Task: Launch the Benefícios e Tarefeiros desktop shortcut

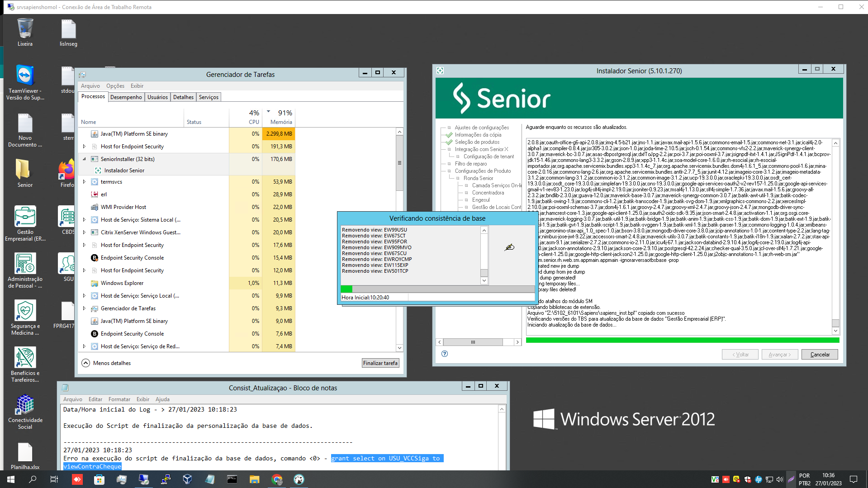Action: pyautogui.click(x=25, y=365)
